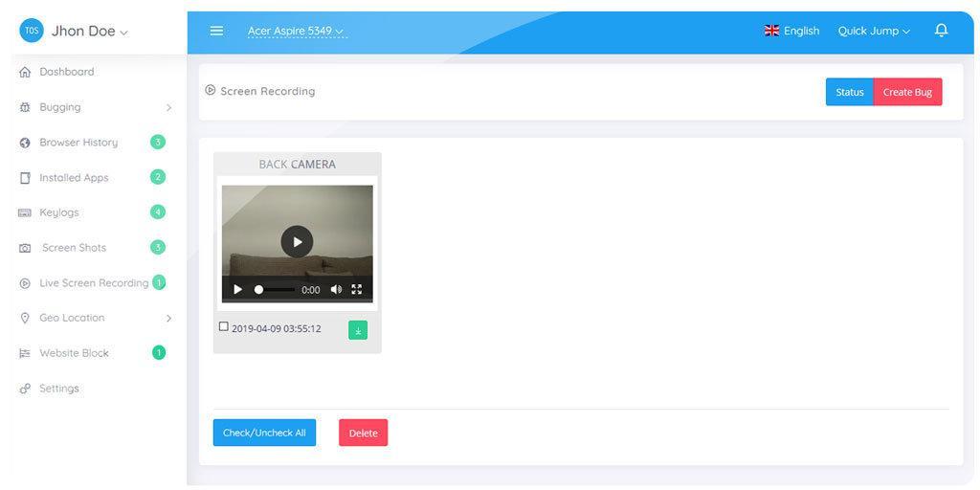Click the green download recording icon

[x=358, y=330]
